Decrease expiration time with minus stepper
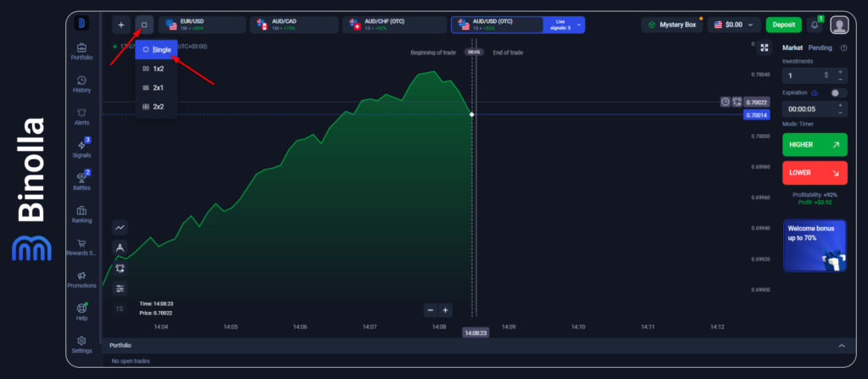The image size is (868, 379). click(x=840, y=113)
